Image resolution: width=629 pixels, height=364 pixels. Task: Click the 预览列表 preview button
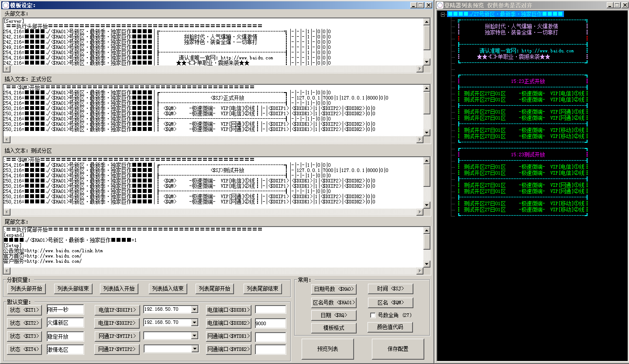point(328,349)
